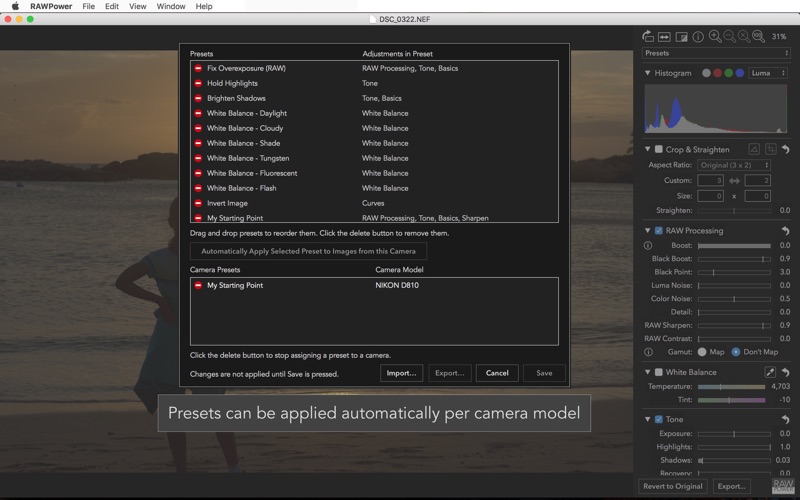Viewport: 800px width, 500px height.
Task: Click the Rotate image icon in toolbar
Action: [647, 36]
